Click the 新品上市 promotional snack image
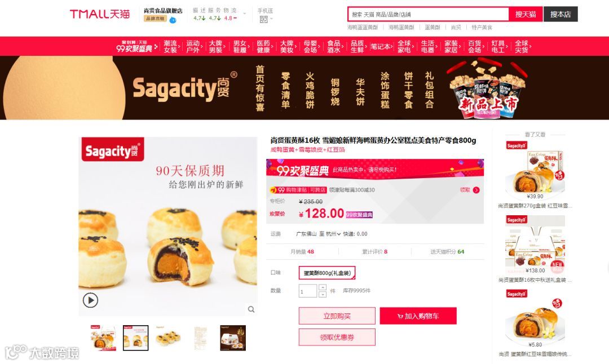 [x=487, y=89]
